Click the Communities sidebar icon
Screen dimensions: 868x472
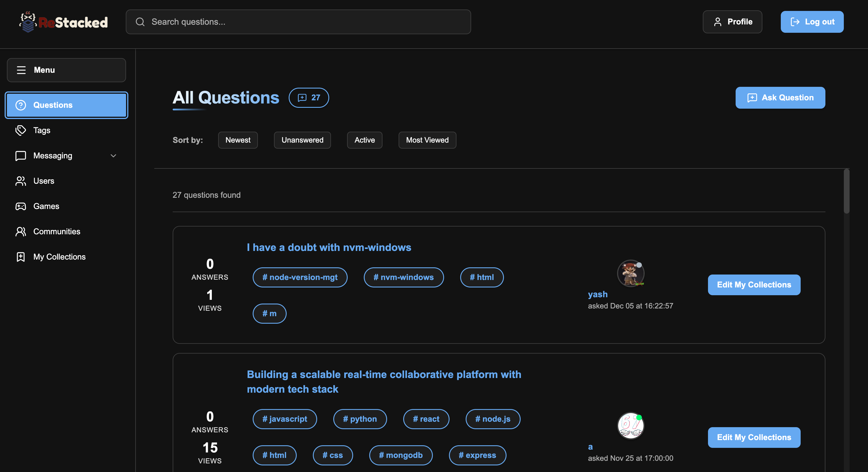(20, 232)
